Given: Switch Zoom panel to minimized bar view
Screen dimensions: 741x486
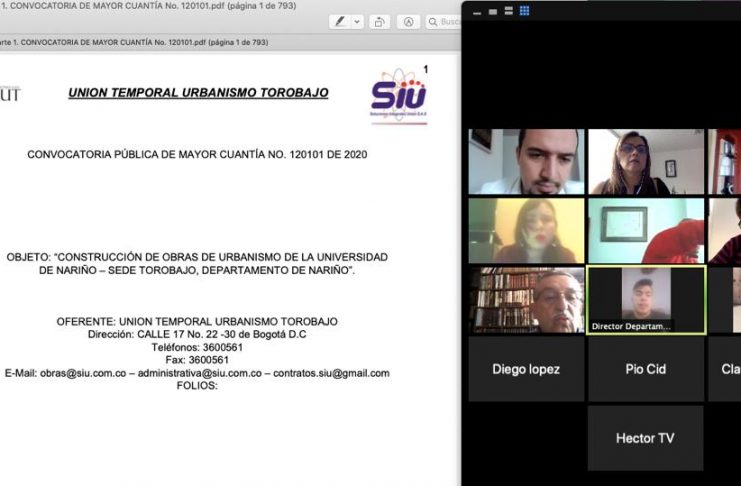Looking at the screenshot, I should pos(477,12).
